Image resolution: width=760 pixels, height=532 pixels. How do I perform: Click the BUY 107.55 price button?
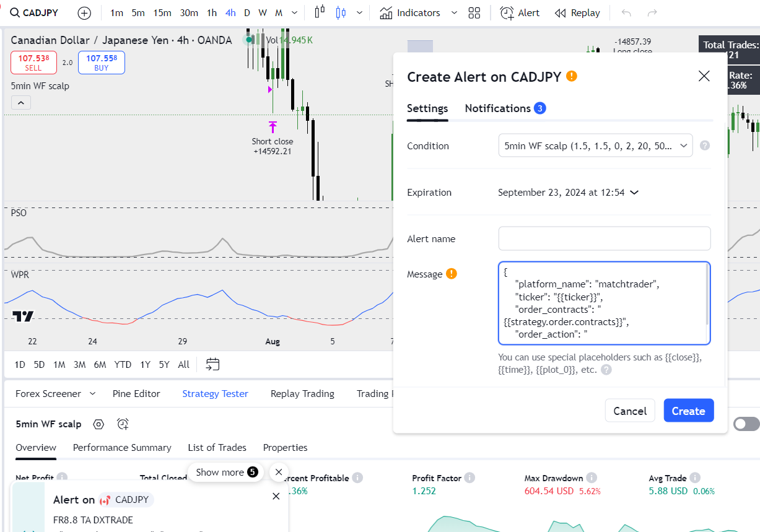tap(102, 63)
